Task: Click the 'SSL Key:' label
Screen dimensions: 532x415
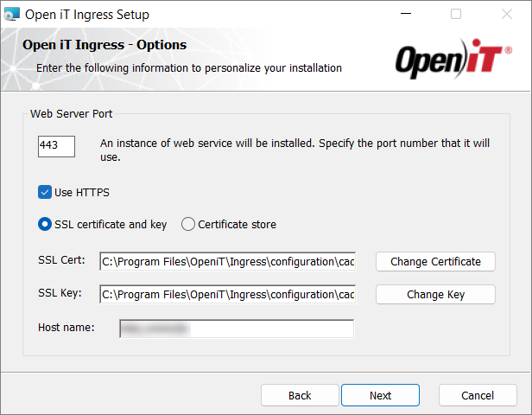Action: tap(60, 293)
